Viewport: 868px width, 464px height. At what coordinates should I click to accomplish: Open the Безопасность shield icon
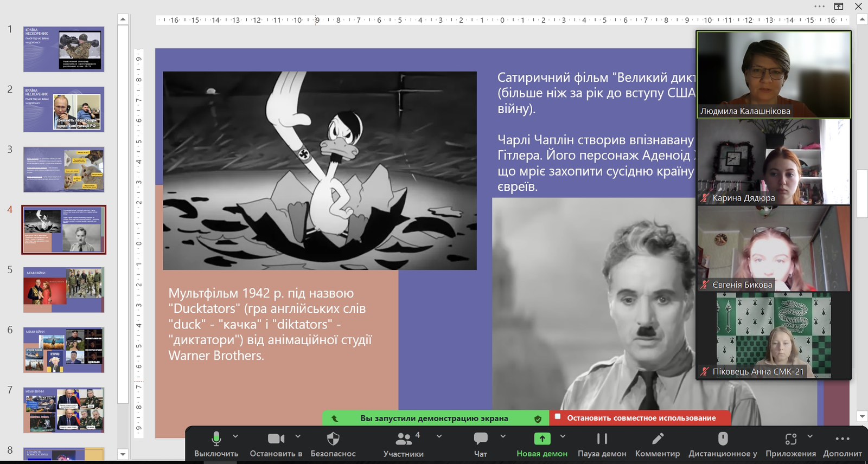pos(333,439)
